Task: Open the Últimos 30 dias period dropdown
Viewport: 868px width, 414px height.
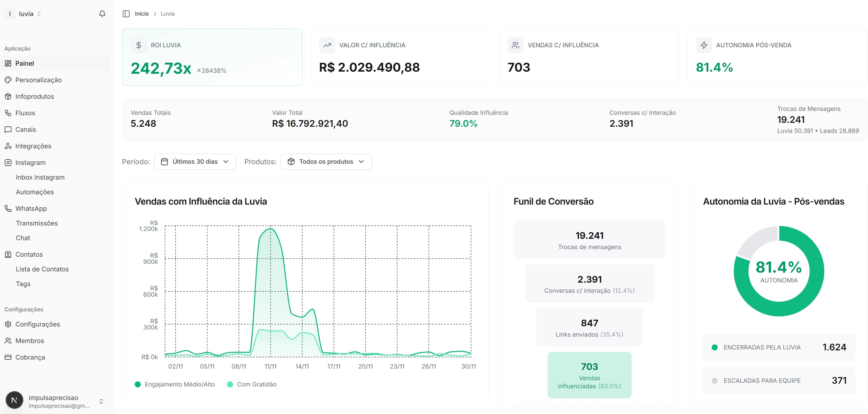Action: pyautogui.click(x=195, y=162)
